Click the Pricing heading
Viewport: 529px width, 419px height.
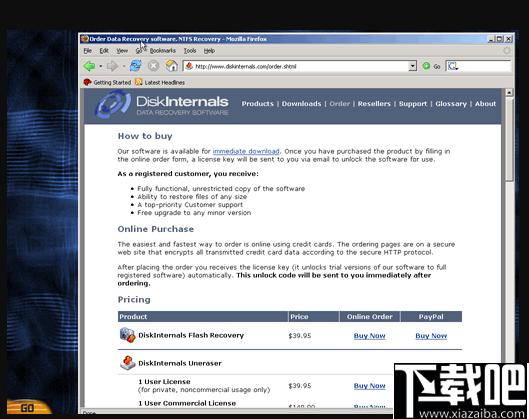pos(134,300)
